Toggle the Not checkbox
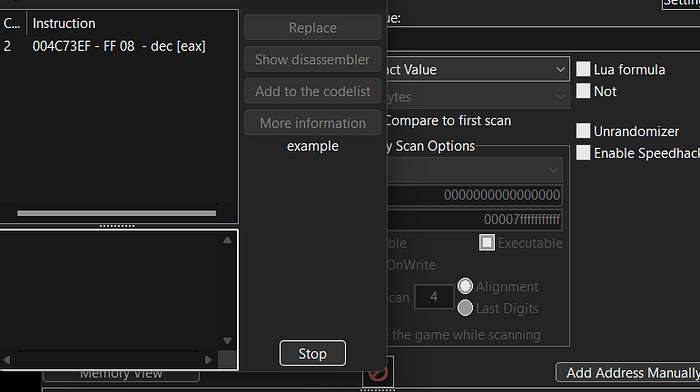 (583, 91)
